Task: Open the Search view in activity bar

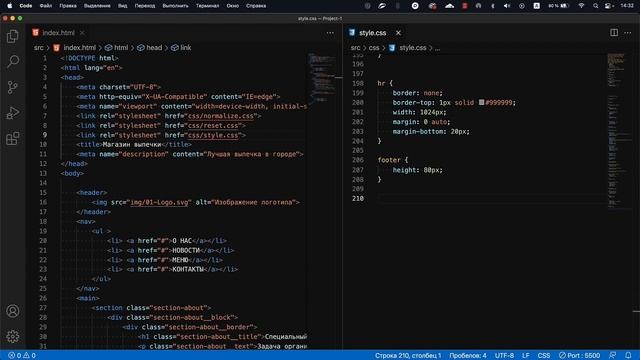Action: 13,62
